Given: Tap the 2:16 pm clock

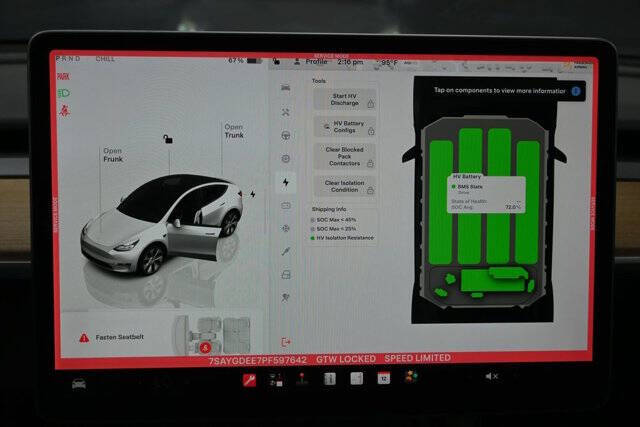Looking at the screenshot, I should pyautogui.click(x=350, y=62).
